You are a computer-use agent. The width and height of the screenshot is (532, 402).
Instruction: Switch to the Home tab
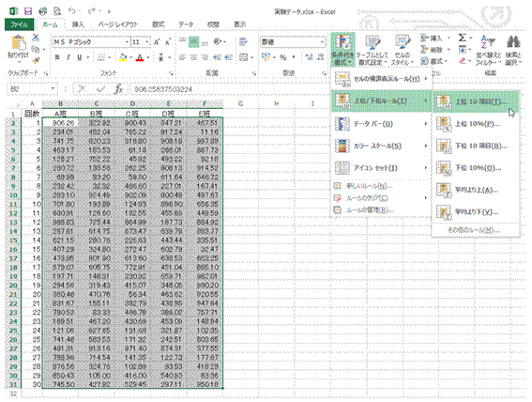coord(50,24)
